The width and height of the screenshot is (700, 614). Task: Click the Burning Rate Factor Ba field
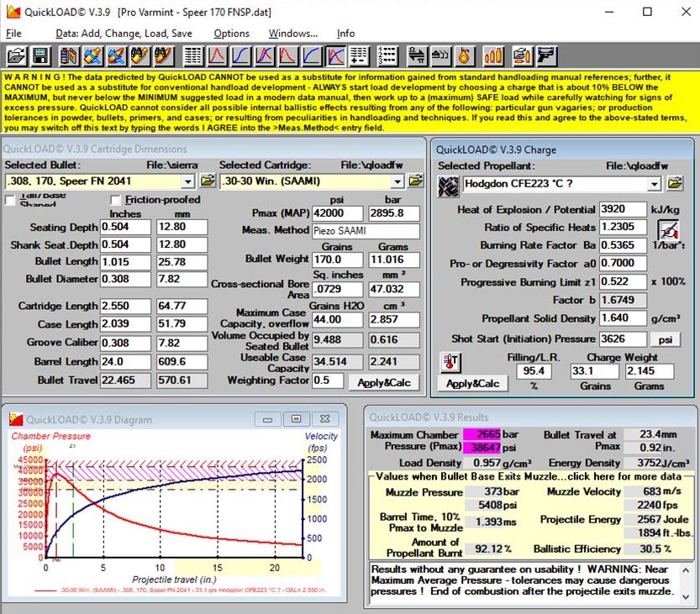623,245
